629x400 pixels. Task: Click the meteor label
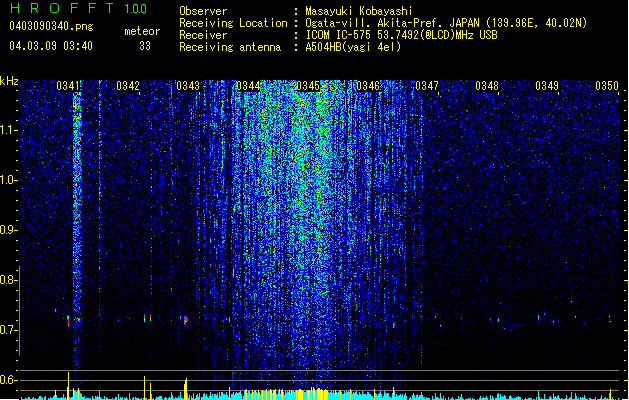coord(142,31)
